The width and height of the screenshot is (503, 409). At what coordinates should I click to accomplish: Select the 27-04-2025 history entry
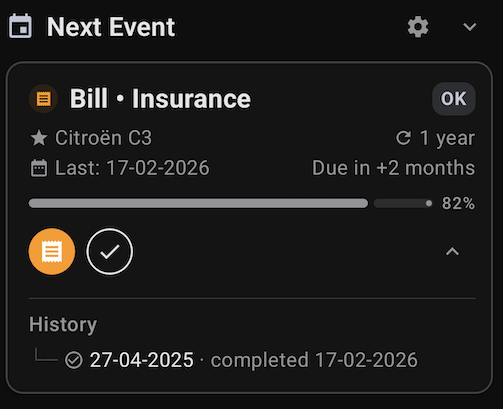[x=142, y=360]
